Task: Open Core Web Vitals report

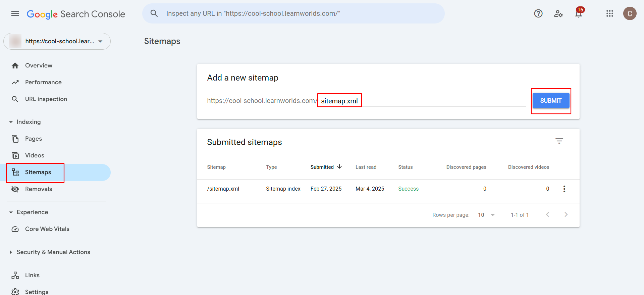Action: 47,229
